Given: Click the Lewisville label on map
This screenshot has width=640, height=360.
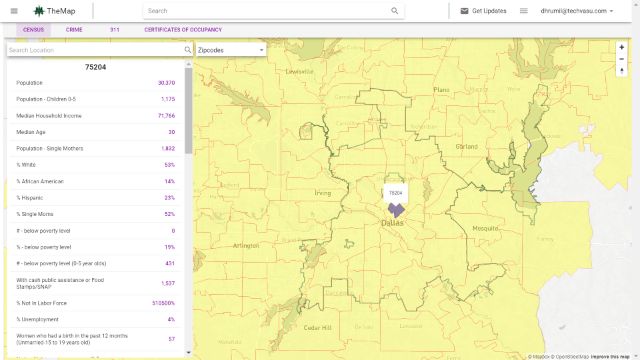Looking at the screenshot, I should (300, 71).
